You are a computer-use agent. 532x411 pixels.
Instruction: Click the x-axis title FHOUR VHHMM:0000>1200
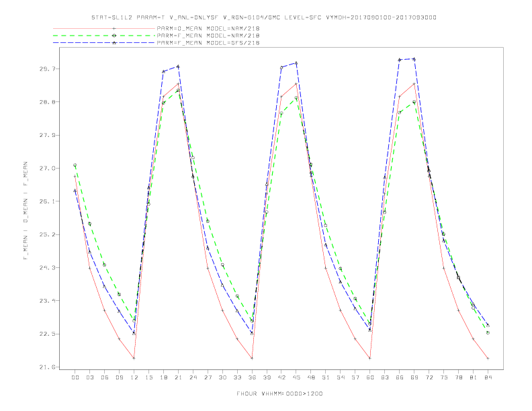279,394
